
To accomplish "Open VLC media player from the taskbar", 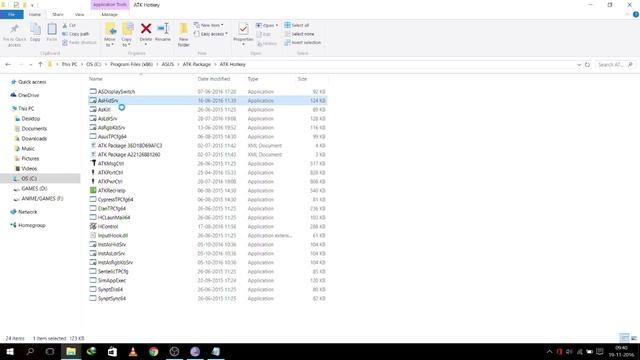I will pos(133,351).
